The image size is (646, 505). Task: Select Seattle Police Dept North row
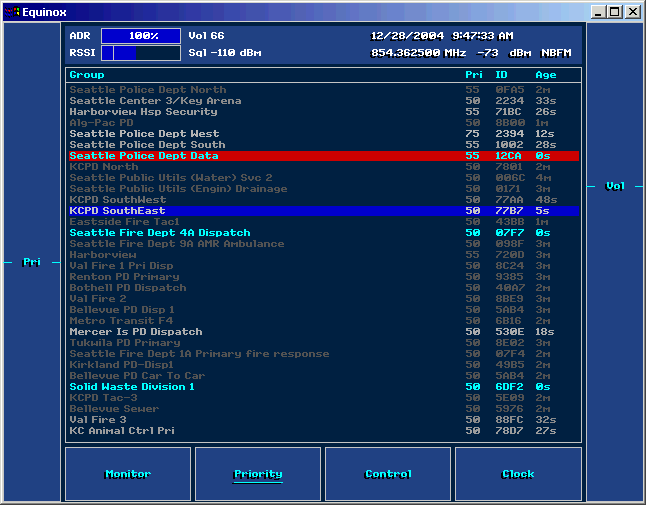tap(324, 90)
